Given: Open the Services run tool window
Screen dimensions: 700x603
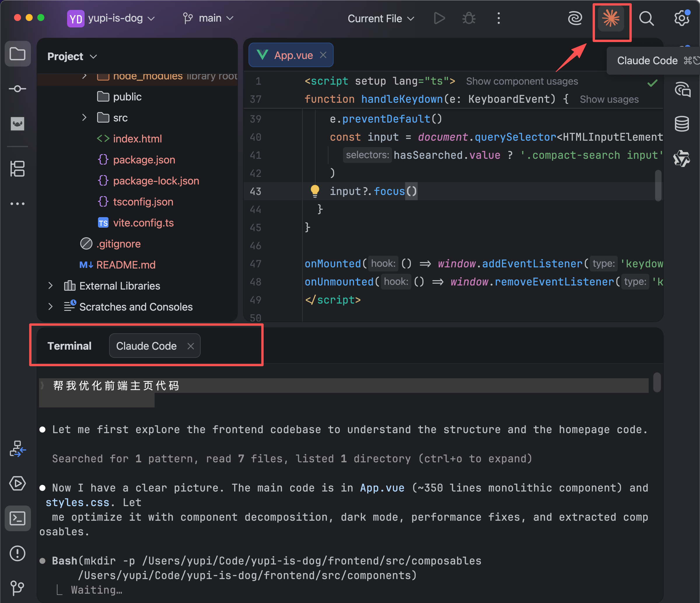Looking at the screenshot, I should point(17,483).
